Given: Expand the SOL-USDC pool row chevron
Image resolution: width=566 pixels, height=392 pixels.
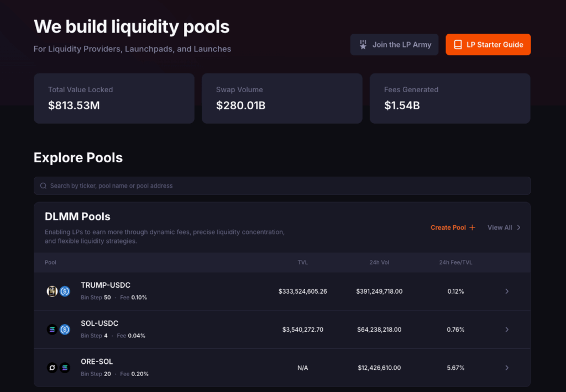Looking at the screenshot, I should pyautogui.click(x=507, y=330).
